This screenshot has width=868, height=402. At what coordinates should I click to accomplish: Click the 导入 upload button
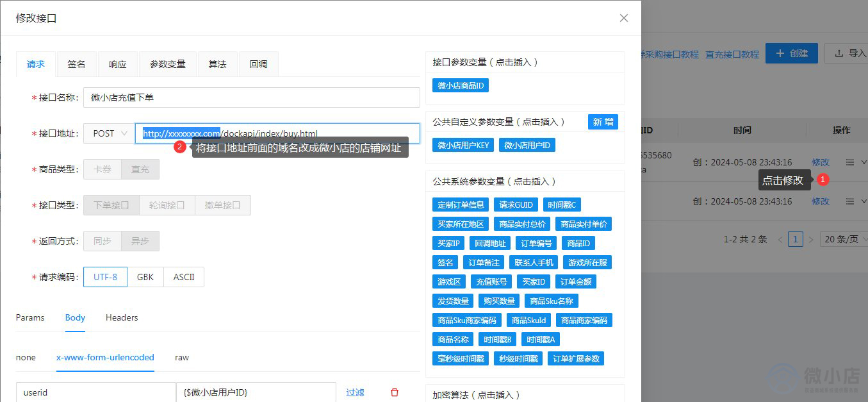coord(849,53)
